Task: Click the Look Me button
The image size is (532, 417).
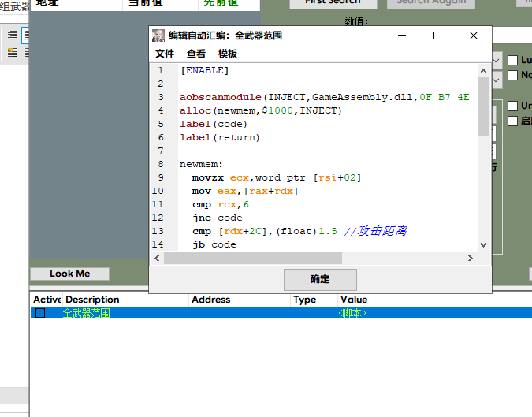Action: 69,274
